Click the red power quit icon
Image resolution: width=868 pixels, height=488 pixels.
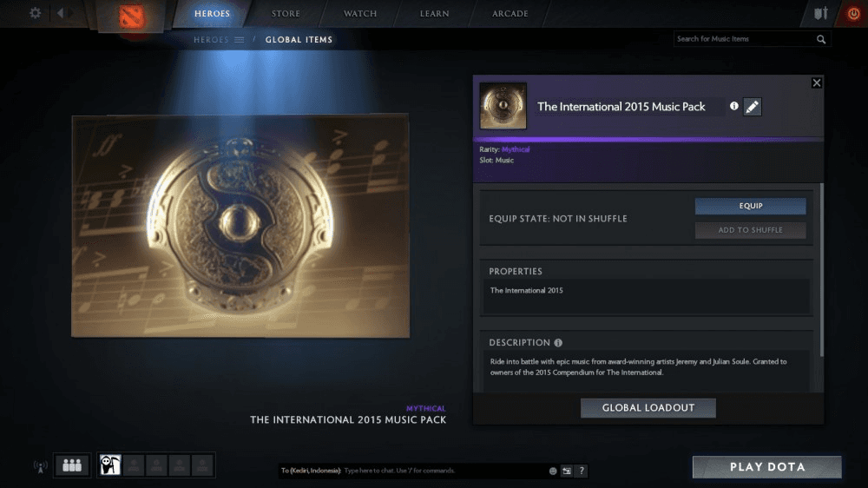tap(852, 14)
